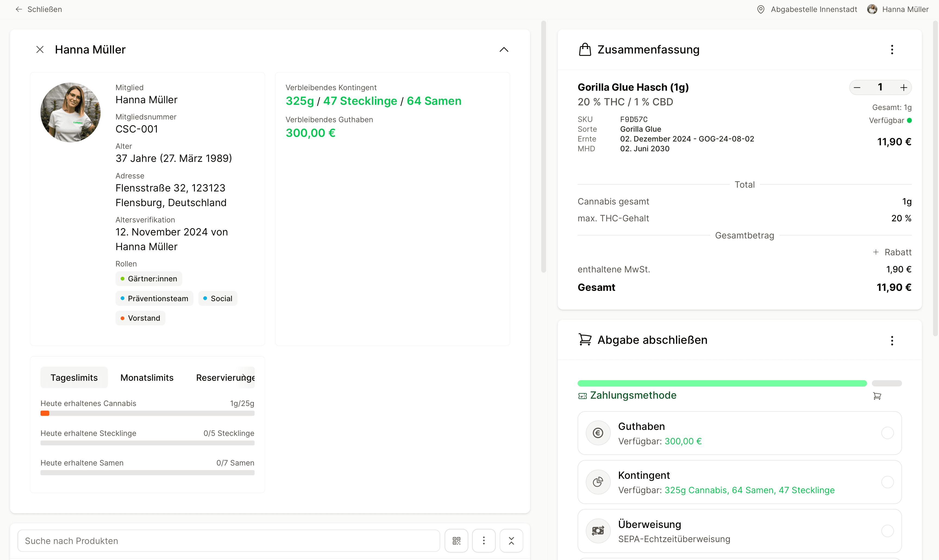Image resolution: width=939 pixels, height=560 pixels.
Task: Collapse product search with the arrows button
Action: 511,540
